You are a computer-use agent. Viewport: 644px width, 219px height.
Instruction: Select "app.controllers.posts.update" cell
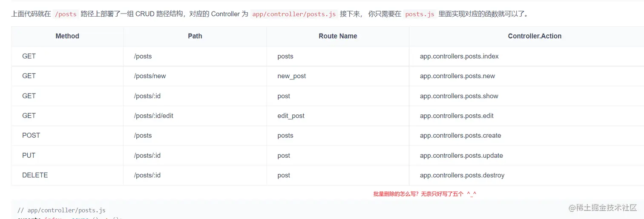(461, 156)
